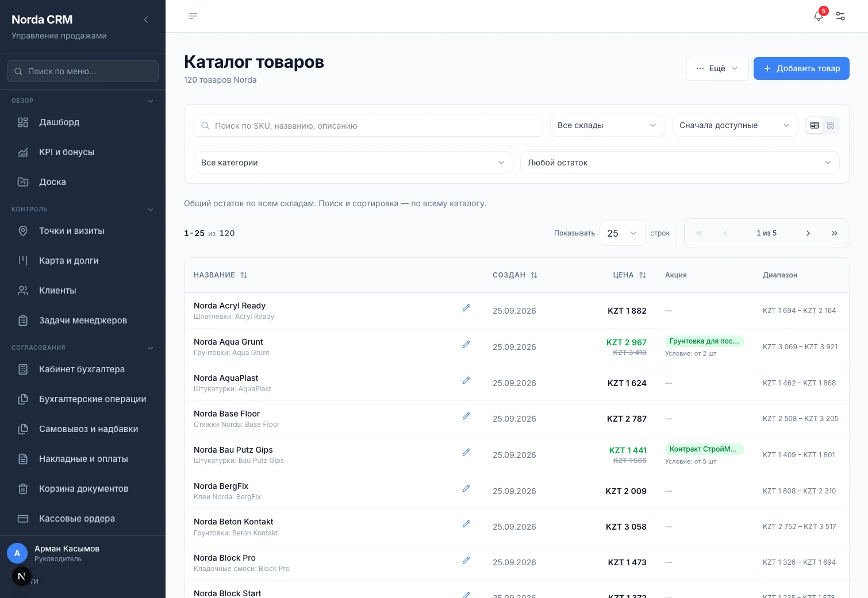
Task: Sort by Название column arrows
Action: click(244, 275)
